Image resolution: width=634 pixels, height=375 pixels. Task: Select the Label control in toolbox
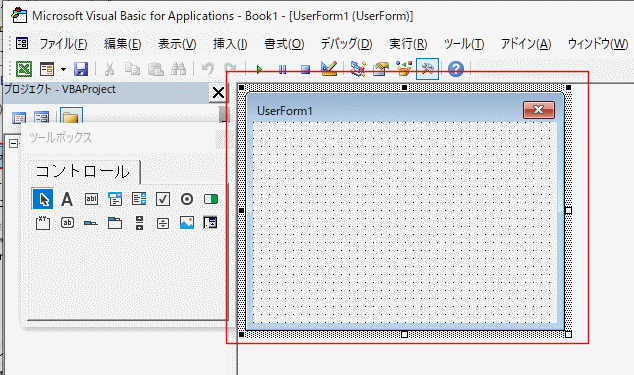pos(67,199)
